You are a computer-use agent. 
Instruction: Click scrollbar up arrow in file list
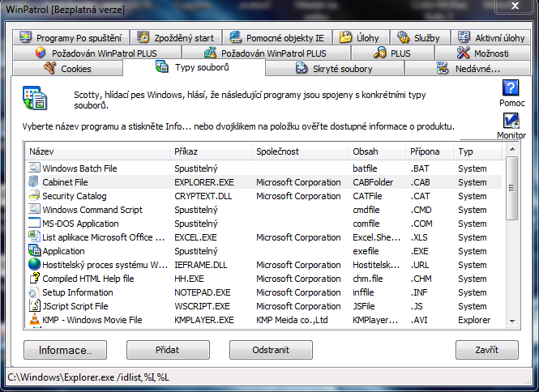[512, 149]
